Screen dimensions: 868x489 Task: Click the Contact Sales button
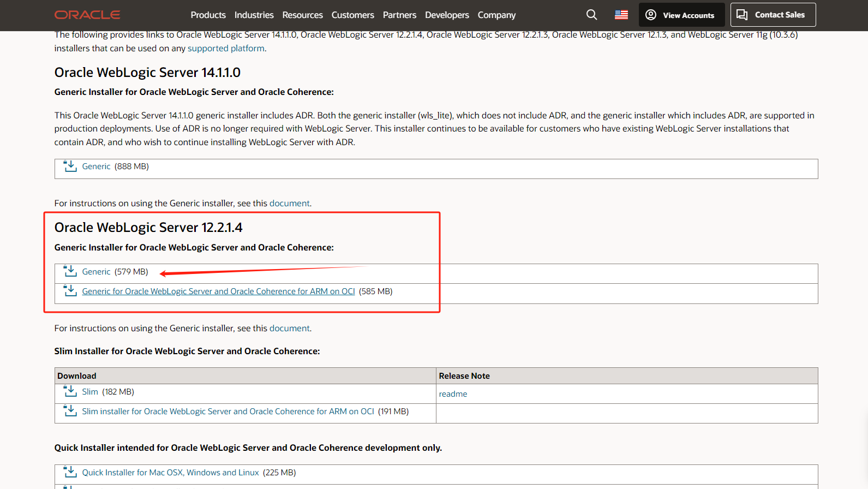[x=773, y=15]
